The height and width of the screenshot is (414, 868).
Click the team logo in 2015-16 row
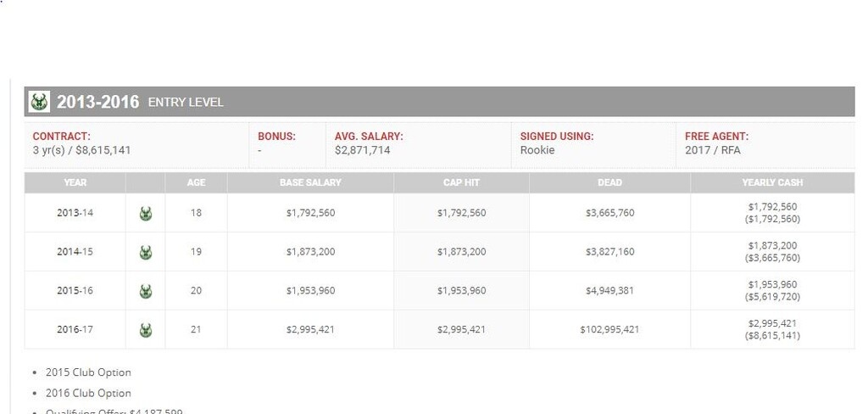click(x=146, y=291)
